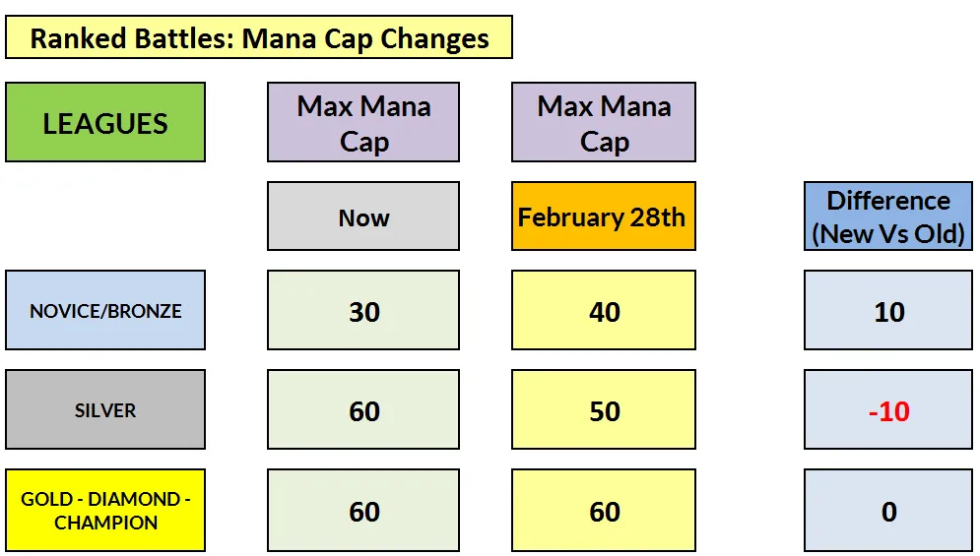This screenshot has height=556, width=980.
Task: Click the Silver February 28th value 50
Action: (604, 410)
